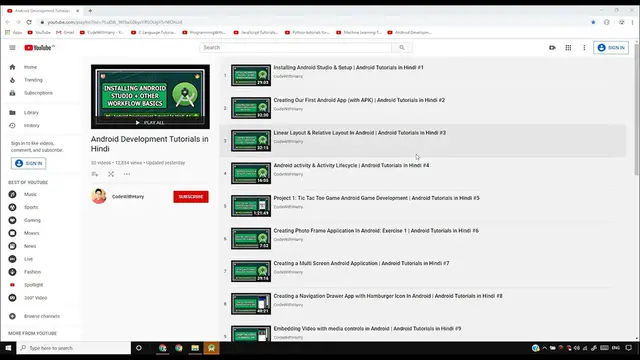Screen dimensions: 640x360
Task: Click the Spotlight category icon
Action: click(x=13, y=285)
